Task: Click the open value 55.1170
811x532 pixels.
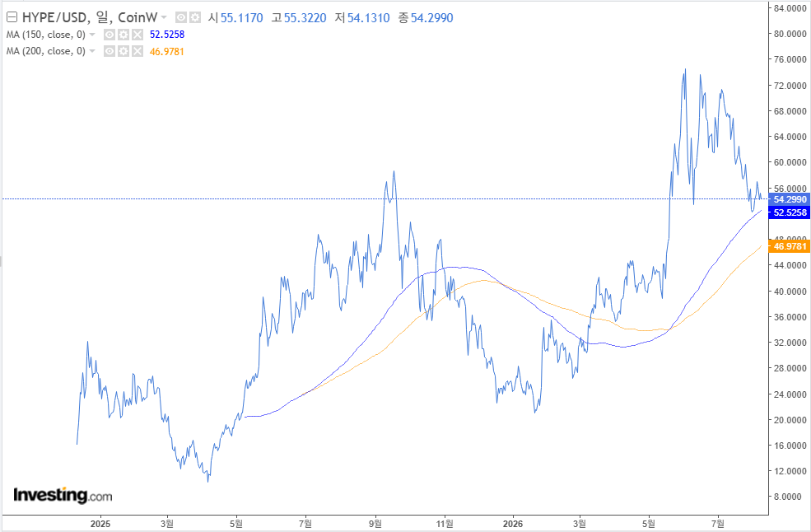Action: (241, 17)
